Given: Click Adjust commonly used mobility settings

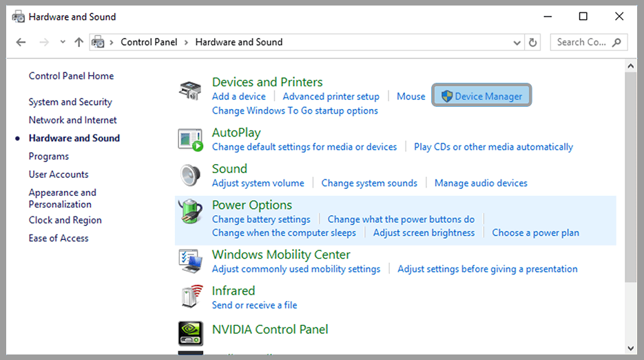Looking at the screenshot, I should (x=296, y=269).
